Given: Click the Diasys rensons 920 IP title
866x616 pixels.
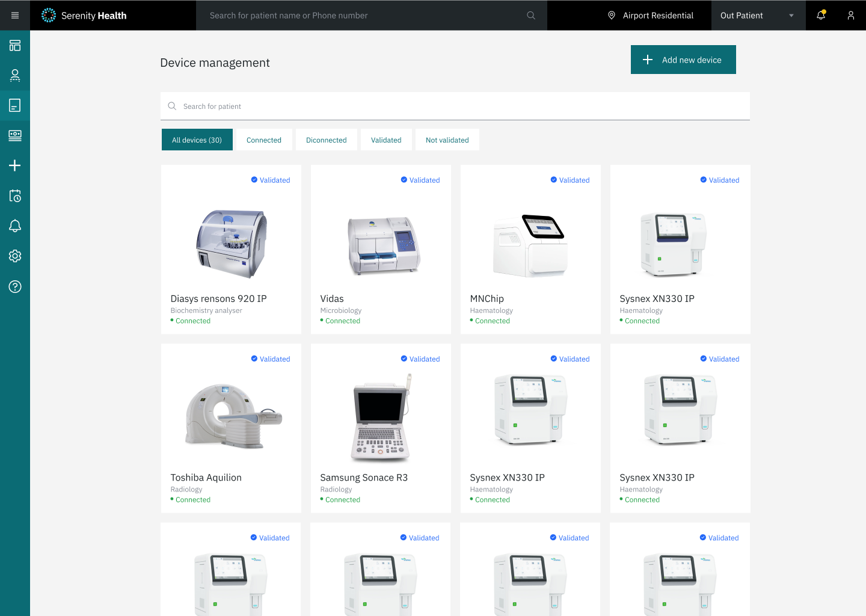Looking at the screenshot, I should (x=219, y=298).
